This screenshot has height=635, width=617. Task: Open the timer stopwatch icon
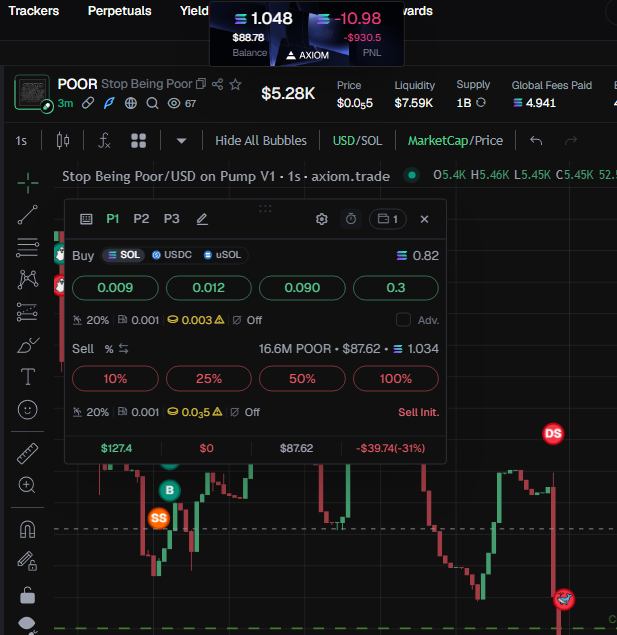351,219
